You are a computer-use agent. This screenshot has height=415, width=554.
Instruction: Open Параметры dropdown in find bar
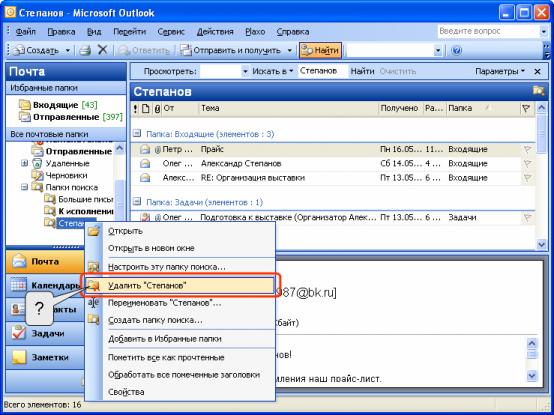500,71
